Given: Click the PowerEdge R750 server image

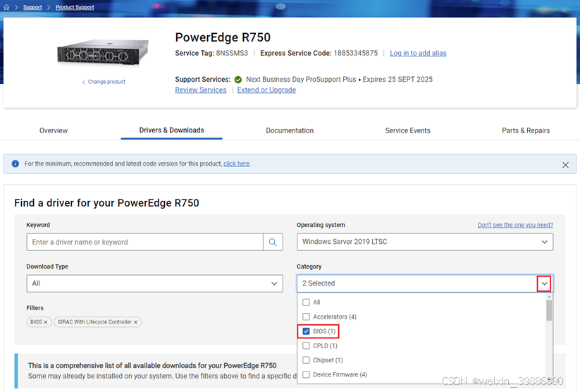Looking at the screenshot, I should [103, 53].
